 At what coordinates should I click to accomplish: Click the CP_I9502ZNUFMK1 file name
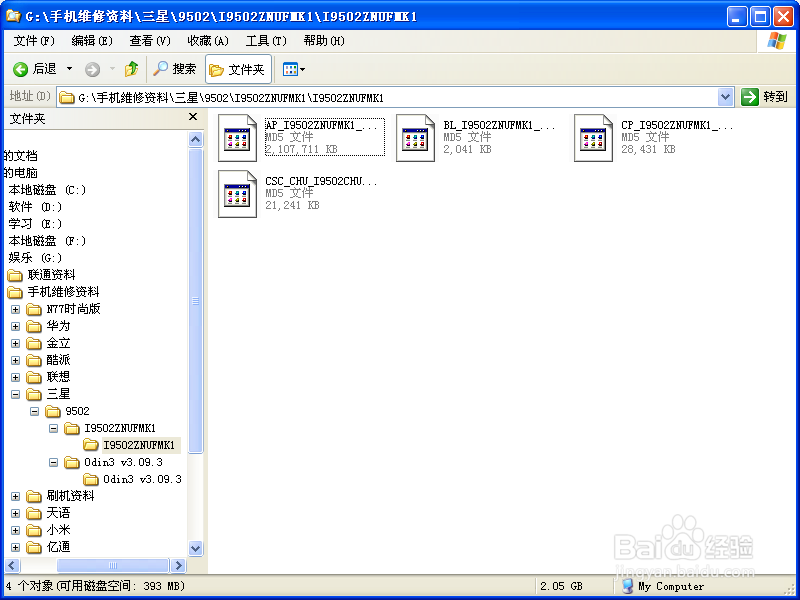pos(678,126)
